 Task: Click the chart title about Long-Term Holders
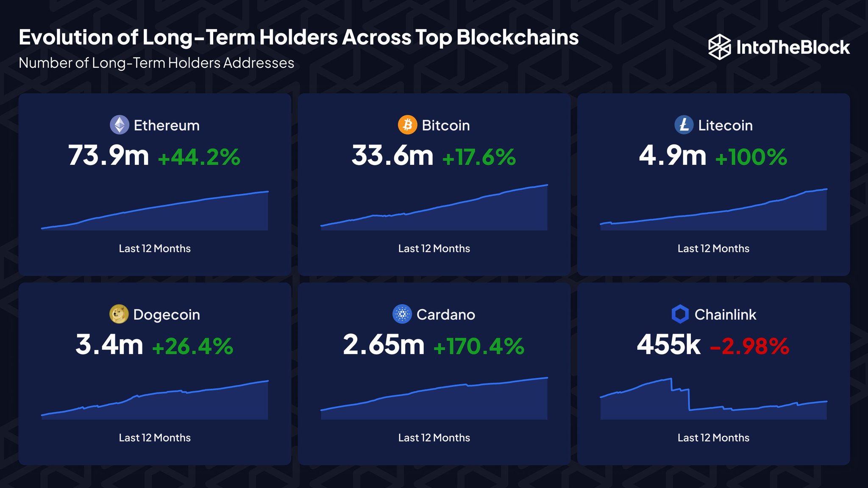point(298,38)
